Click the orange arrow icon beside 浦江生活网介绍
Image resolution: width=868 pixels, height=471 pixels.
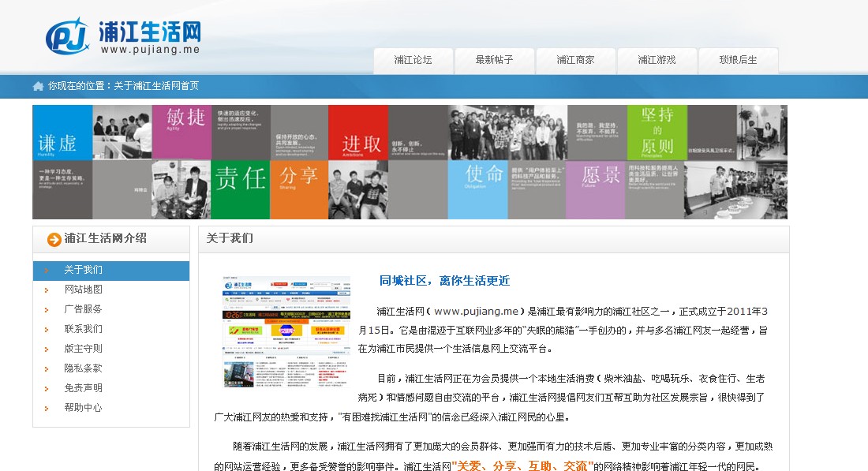point(54,240)
